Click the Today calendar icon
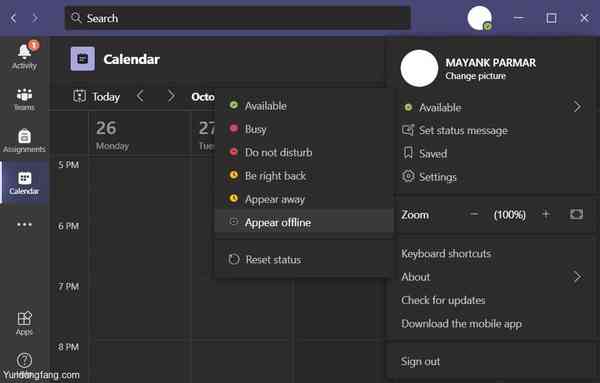 point(79,96)
